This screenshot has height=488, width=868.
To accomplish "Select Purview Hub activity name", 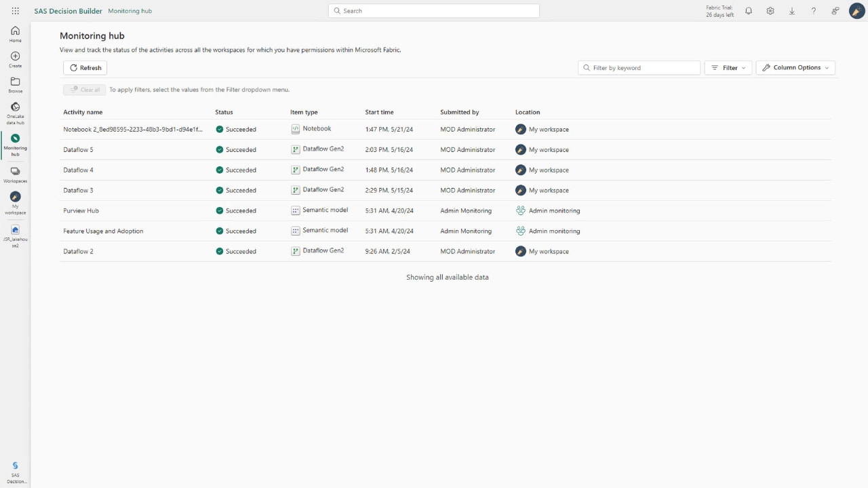I will pyautogui.click(x=81, y=210).
